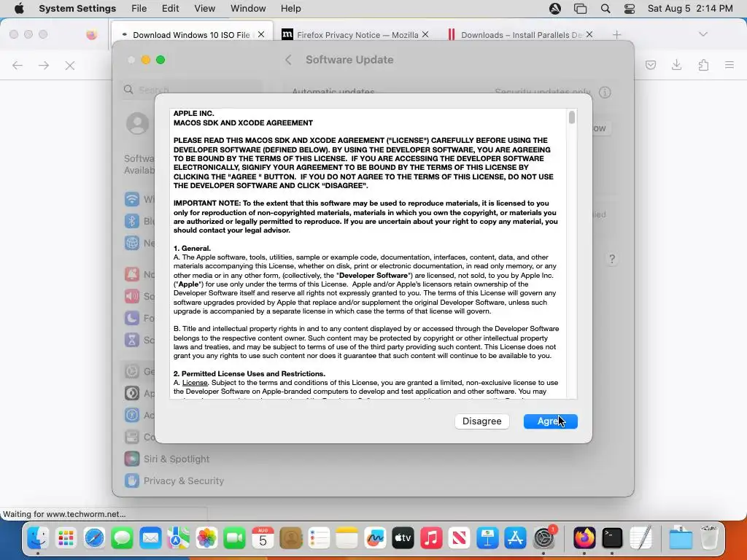Image resolution: width=747 pixels, height=560 pixels.
Task: Close the Firefox Privacy Notice tab
Action: coord(425,34)
